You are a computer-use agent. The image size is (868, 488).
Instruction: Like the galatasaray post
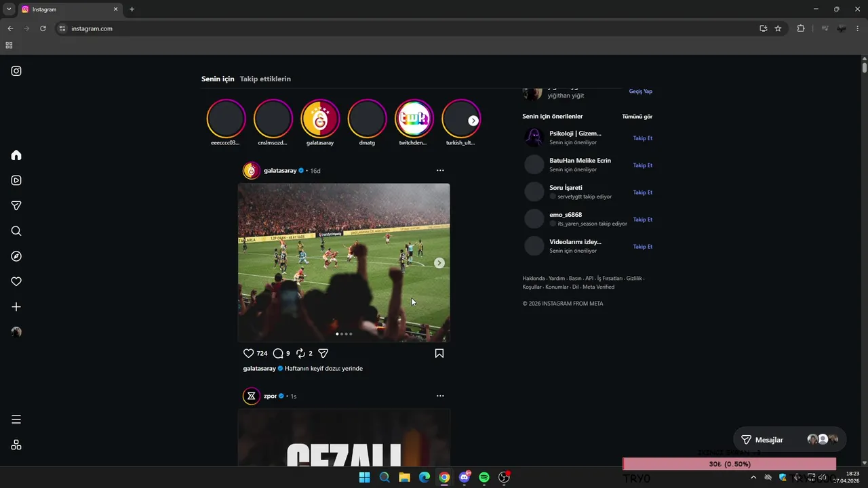(x=248, y=353)
